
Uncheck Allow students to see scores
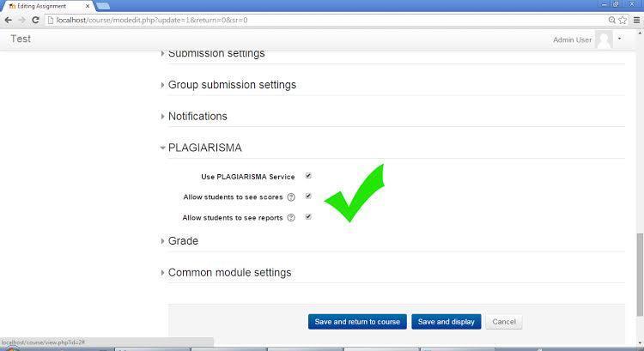click(x=308, y=197)
